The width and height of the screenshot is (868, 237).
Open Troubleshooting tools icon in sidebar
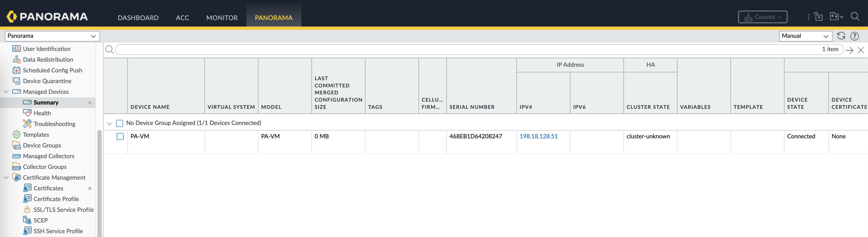[x=27, y=124]
